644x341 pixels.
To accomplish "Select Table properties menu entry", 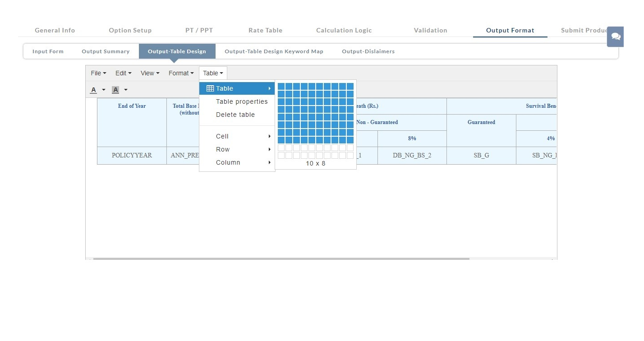I will (242, 101).
